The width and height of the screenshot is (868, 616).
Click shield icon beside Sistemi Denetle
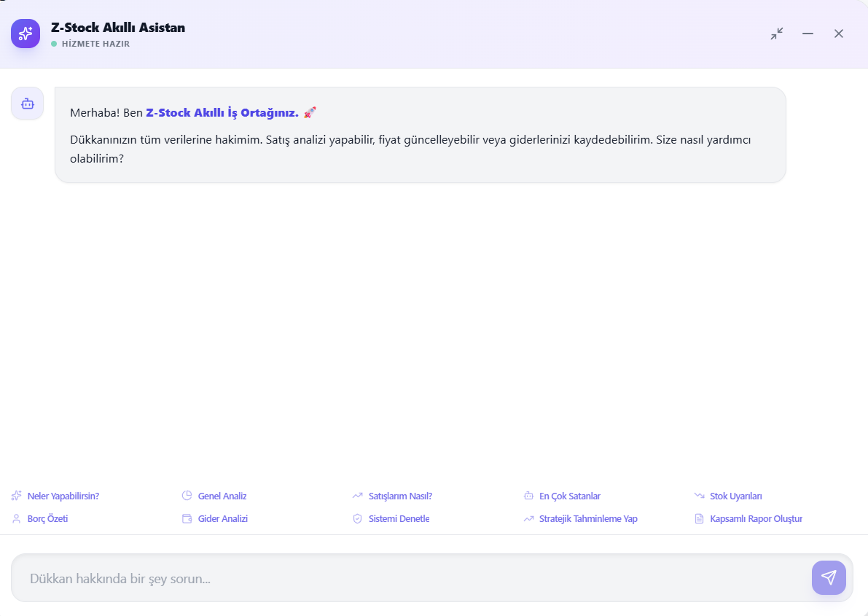pos(357,518)
